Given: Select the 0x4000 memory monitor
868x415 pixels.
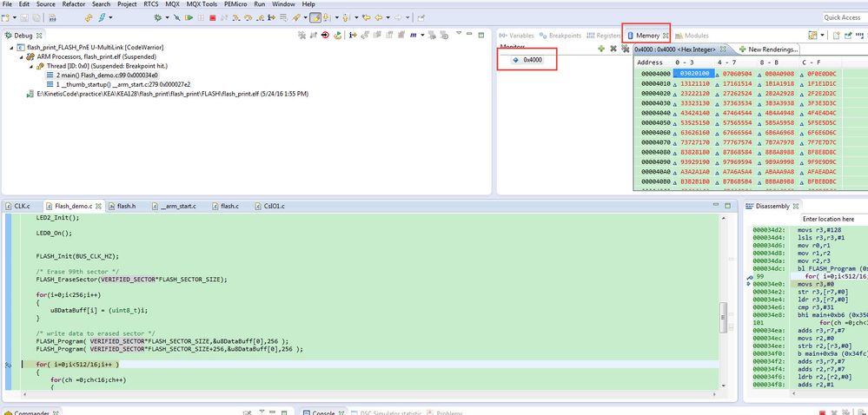Looking at the screenshot, I should point(527,59).
